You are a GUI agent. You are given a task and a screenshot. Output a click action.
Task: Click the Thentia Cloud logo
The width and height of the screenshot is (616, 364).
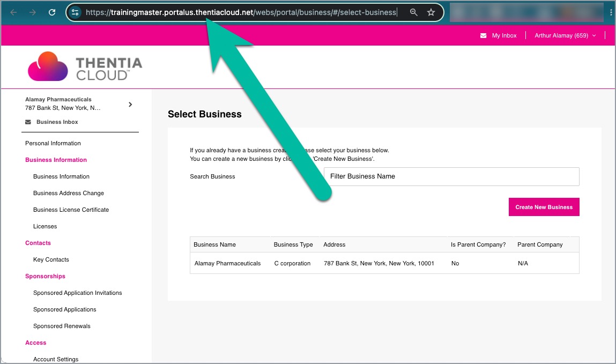tap(85, 66)
